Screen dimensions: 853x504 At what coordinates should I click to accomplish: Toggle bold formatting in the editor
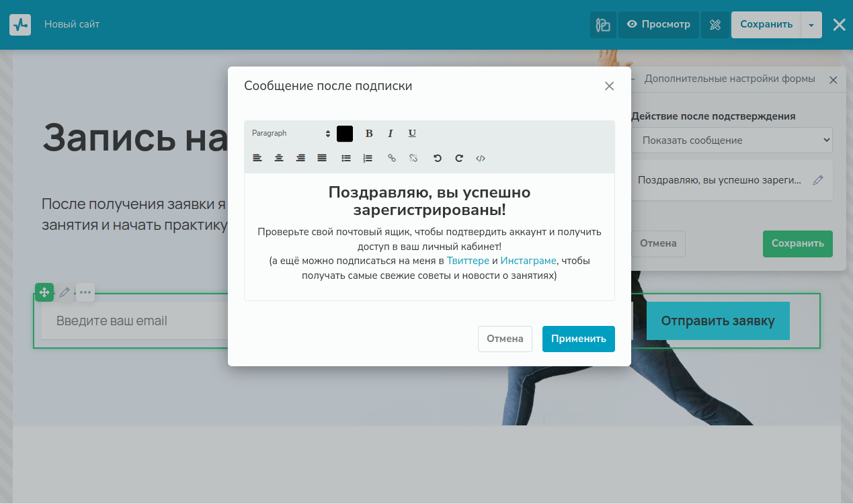(x=369, y=133)
